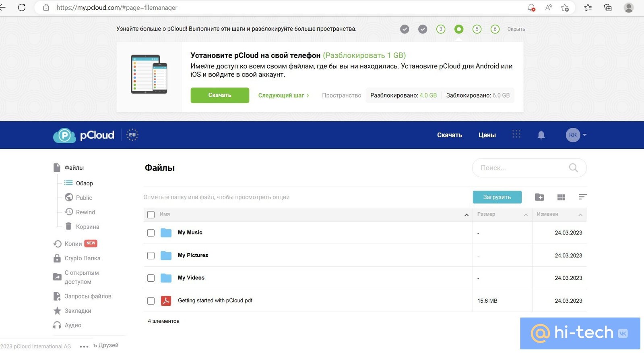This screenshot has width=644, height=353.
Task: Select current onboarding step four circle
Action: point(459,29)
